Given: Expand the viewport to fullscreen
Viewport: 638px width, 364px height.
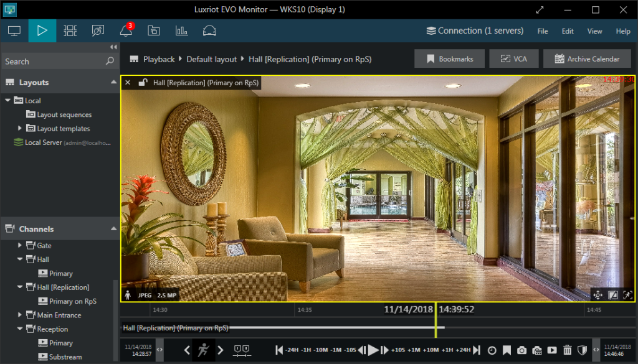Looking at the screenshot, I should (x=628, y=295).
